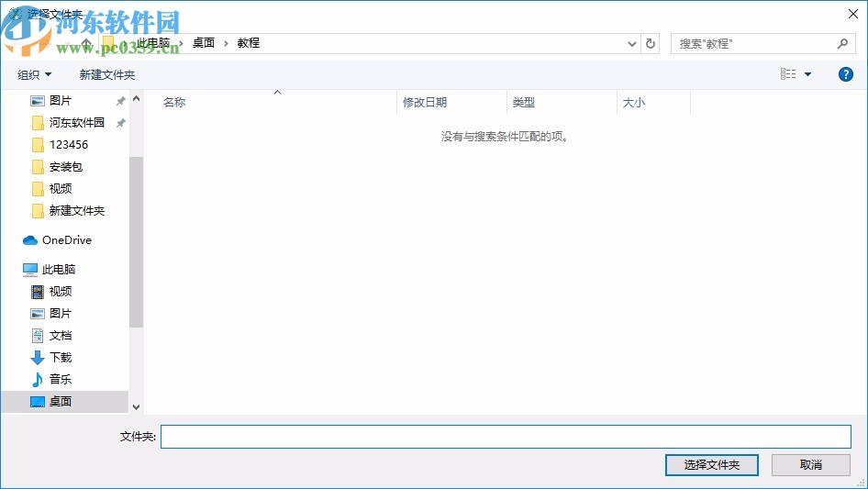
Task: Click the search magnifier icon
Action: point(842,43)
